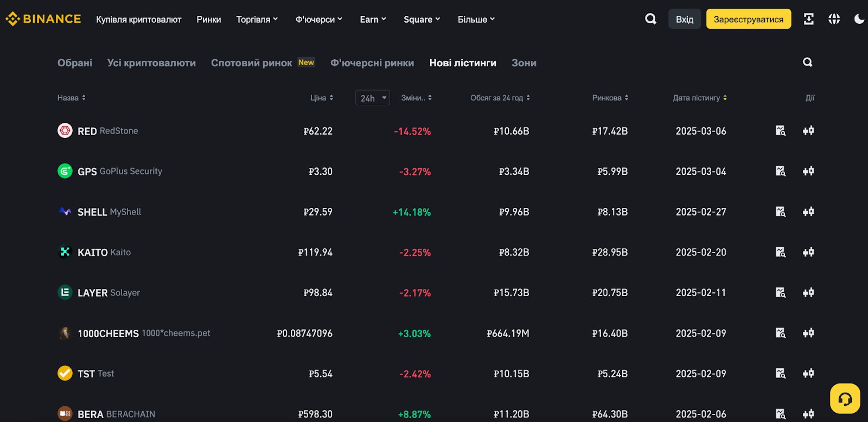Open trade icon for KAITO row

point(808,252)
